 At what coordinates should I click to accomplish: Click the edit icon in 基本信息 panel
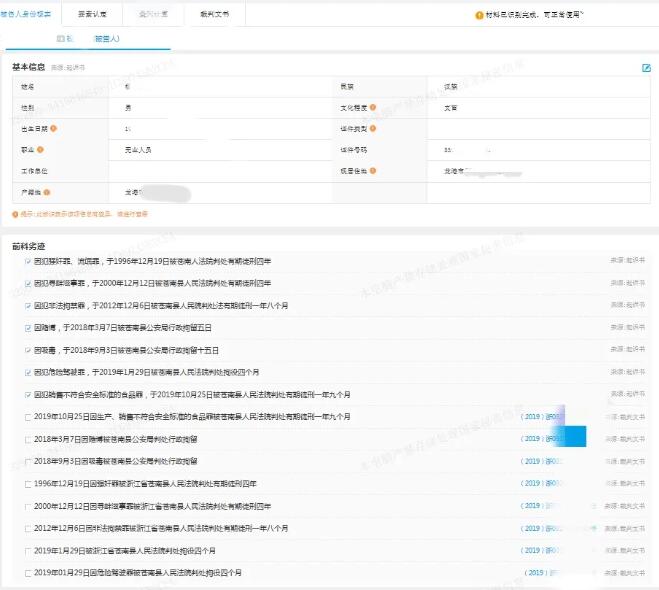click(646, 68)
